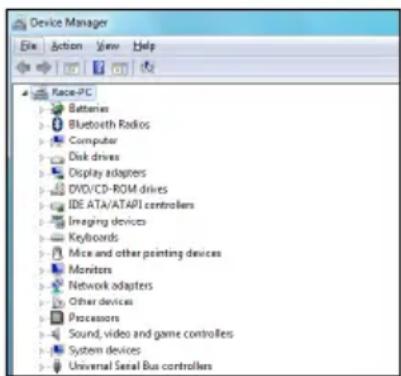The image size is (401, 376).
Task: Expand the Mice and other pointing devices arrow
Action: pos(41,254)
